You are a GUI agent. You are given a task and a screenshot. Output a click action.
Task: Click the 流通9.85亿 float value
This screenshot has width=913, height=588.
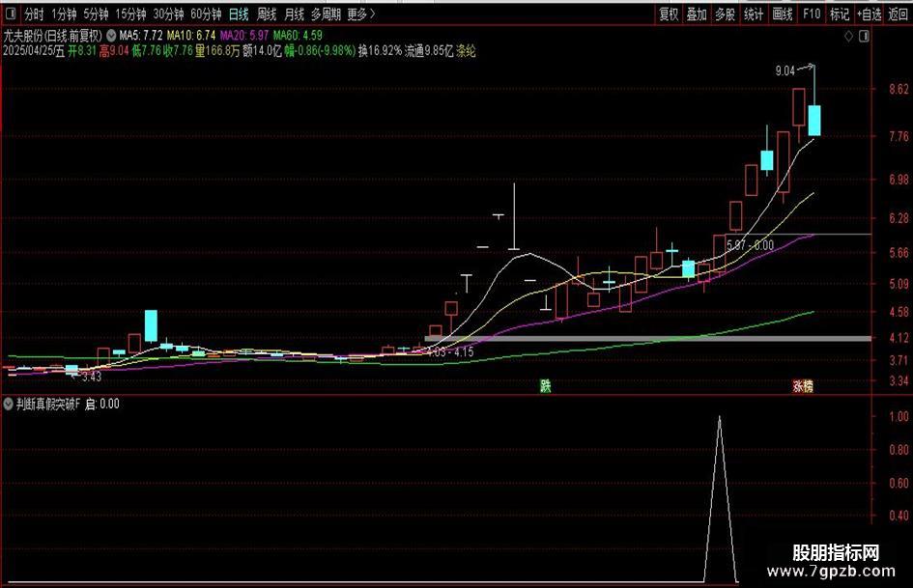click(x=429, y=51)
